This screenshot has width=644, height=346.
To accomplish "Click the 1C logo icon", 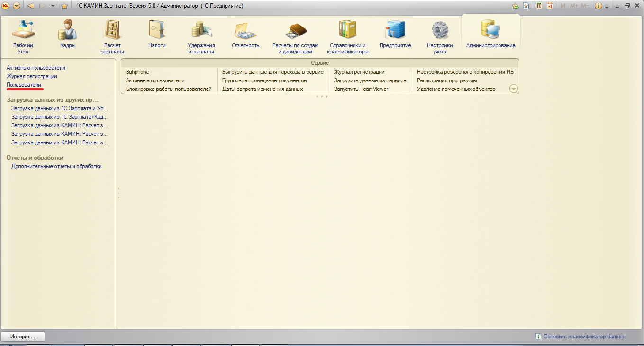I will point(6,6).
